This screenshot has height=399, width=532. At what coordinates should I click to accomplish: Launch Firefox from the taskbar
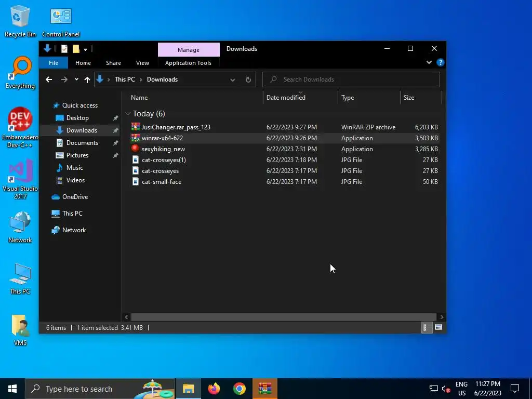click(x=214, y=389)
